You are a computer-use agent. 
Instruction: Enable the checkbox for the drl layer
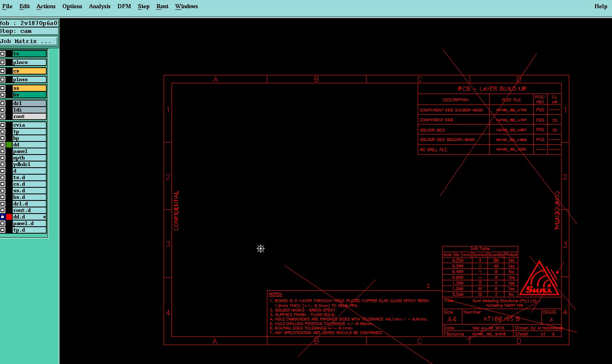(x=2, y=103)
